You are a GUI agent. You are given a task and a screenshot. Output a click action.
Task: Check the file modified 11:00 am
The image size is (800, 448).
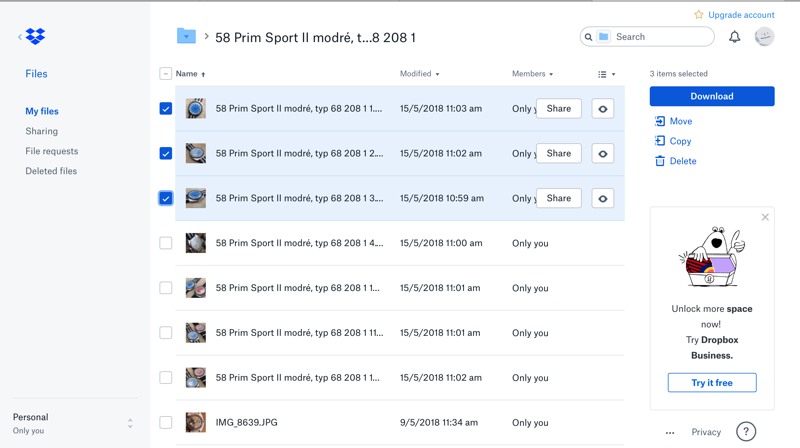click(x=165, y=243)
